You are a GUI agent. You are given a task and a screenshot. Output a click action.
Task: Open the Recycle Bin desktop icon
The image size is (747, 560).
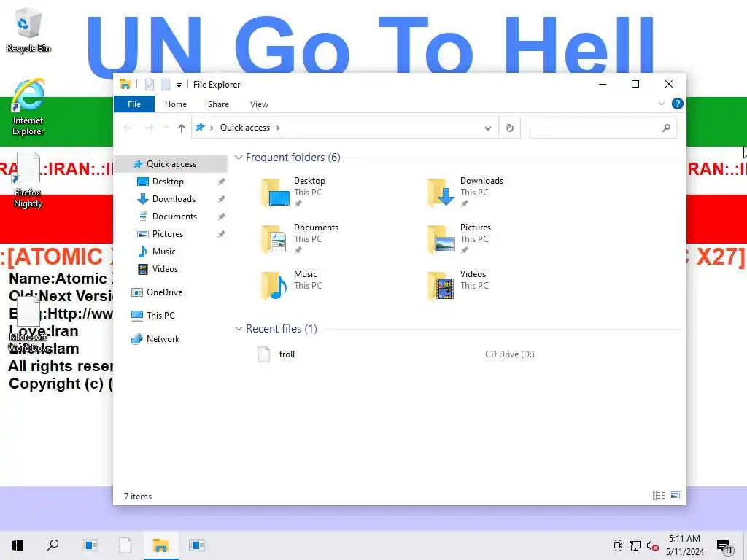28,30
